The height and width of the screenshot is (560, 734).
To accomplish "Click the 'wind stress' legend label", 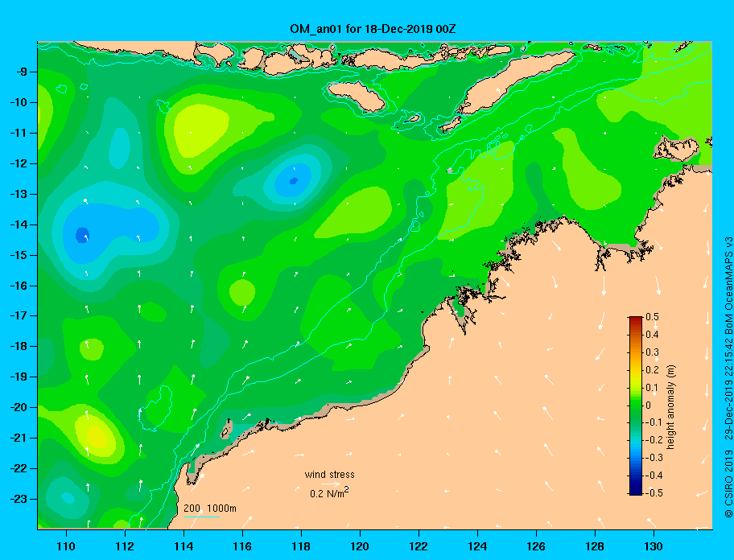I will click(329, 475).
